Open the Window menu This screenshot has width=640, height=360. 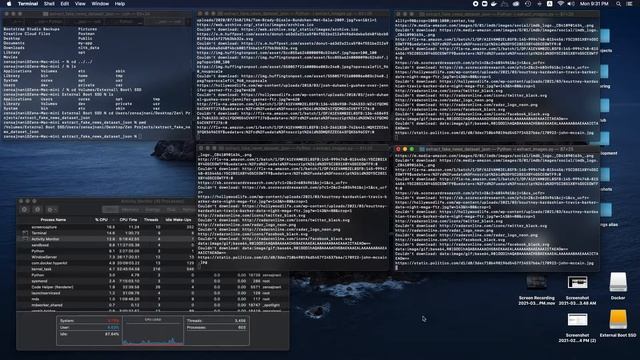pos(100,4)
